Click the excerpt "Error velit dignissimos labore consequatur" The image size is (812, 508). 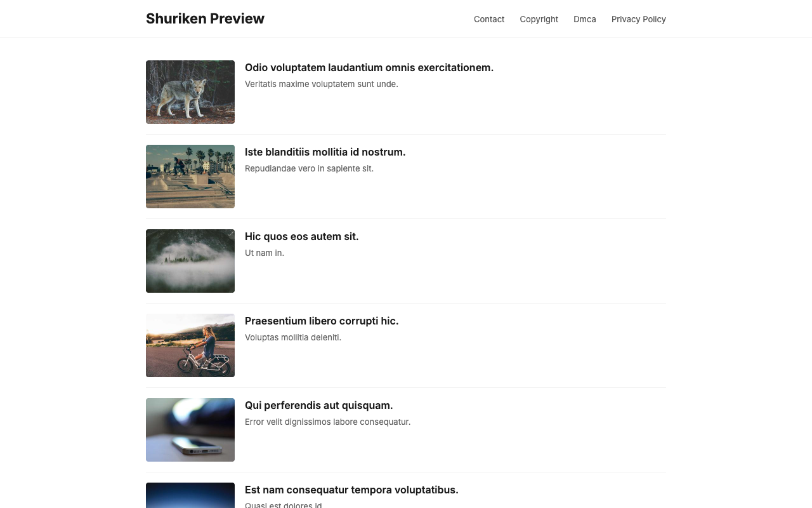[x=327, y=422]
